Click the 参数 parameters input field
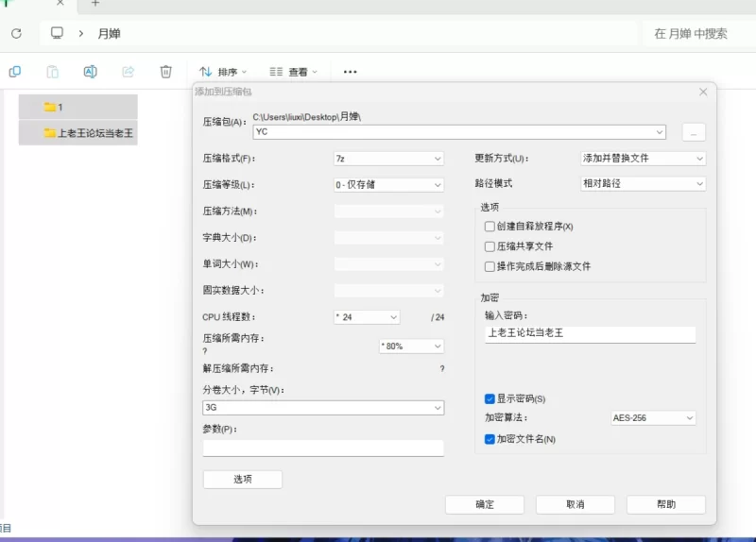This screenshot has height=542, width=756. [x=323, y=448]
